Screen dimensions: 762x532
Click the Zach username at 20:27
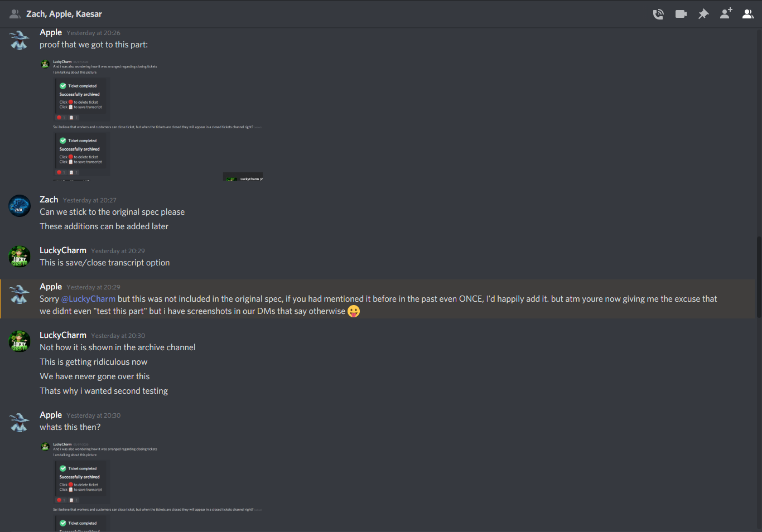tap(49, 200)
